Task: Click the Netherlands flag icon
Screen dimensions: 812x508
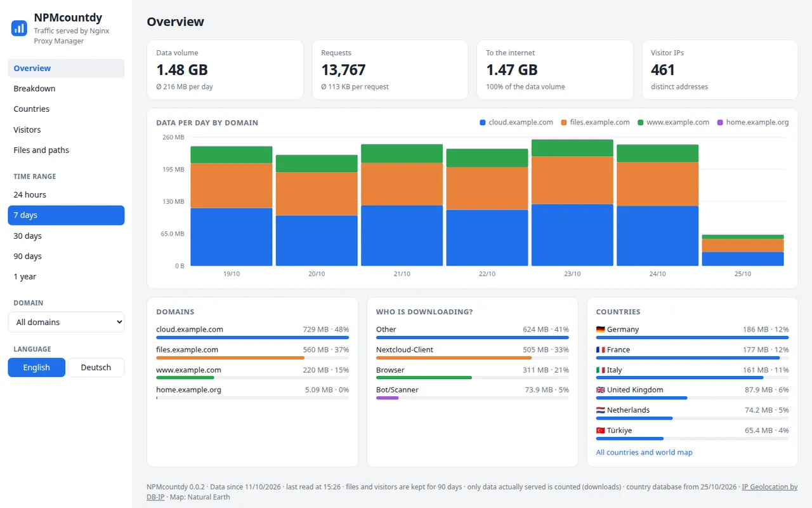Action: pyautogui.click(x=601, y=410)
